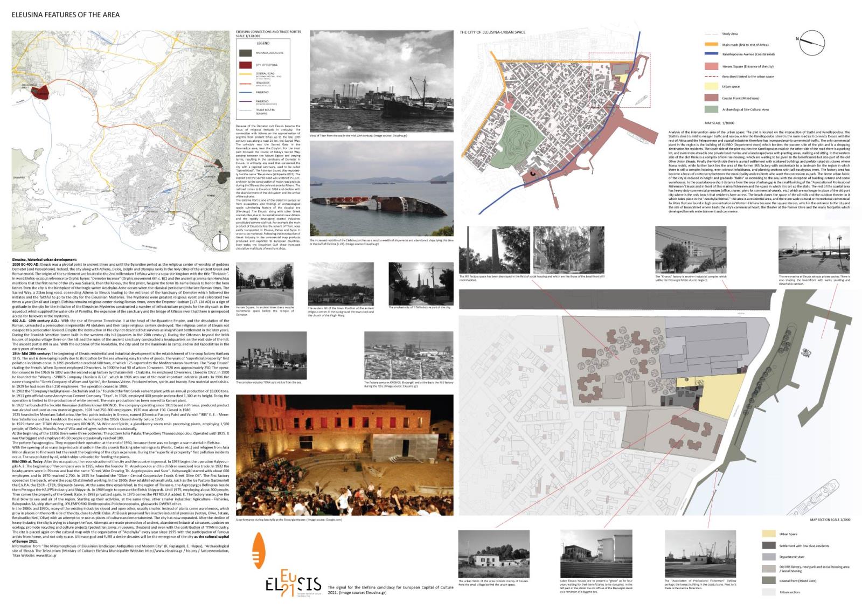
Task: Click the Old IRIS factory legend swatch
Action: pos(769,569)
